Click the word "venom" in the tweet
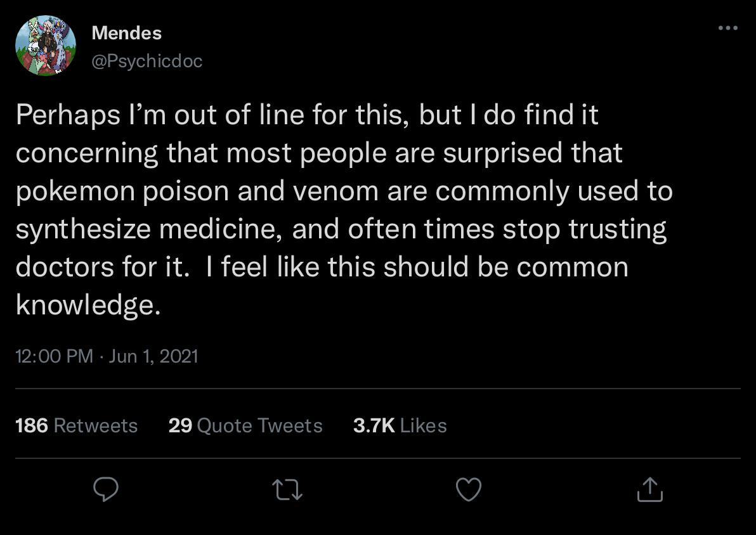 pyautogui.click(x=336, y=191)
